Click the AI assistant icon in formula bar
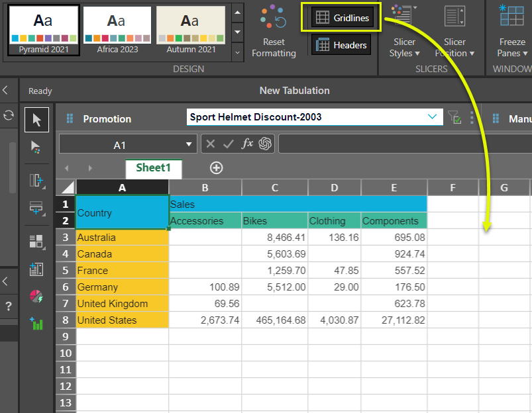This screenshot has height=413, width=532. pyautogui.click(x=266, y=144)
